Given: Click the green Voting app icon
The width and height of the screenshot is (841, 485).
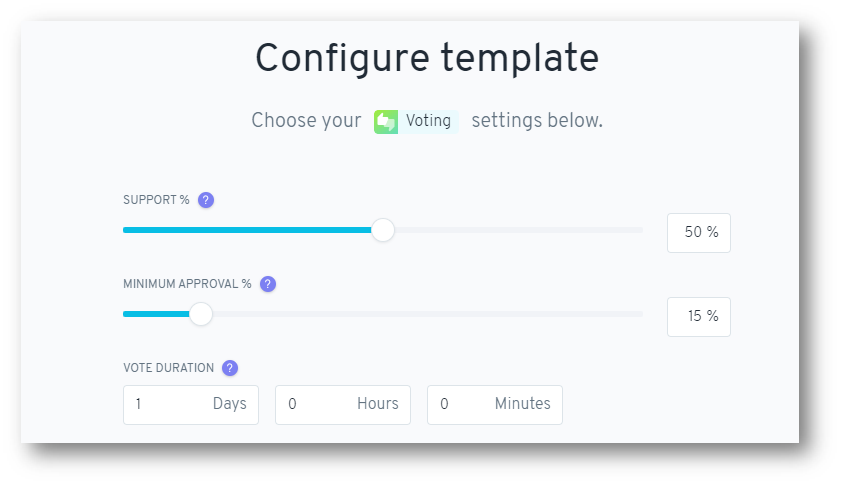Looking at the screenshot, I should [386, 122].
